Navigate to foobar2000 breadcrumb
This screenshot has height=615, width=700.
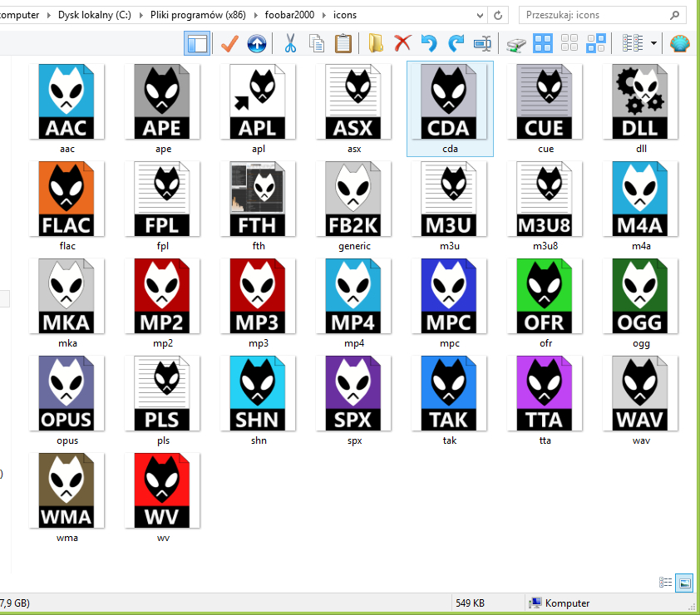(x=289, y=15)
